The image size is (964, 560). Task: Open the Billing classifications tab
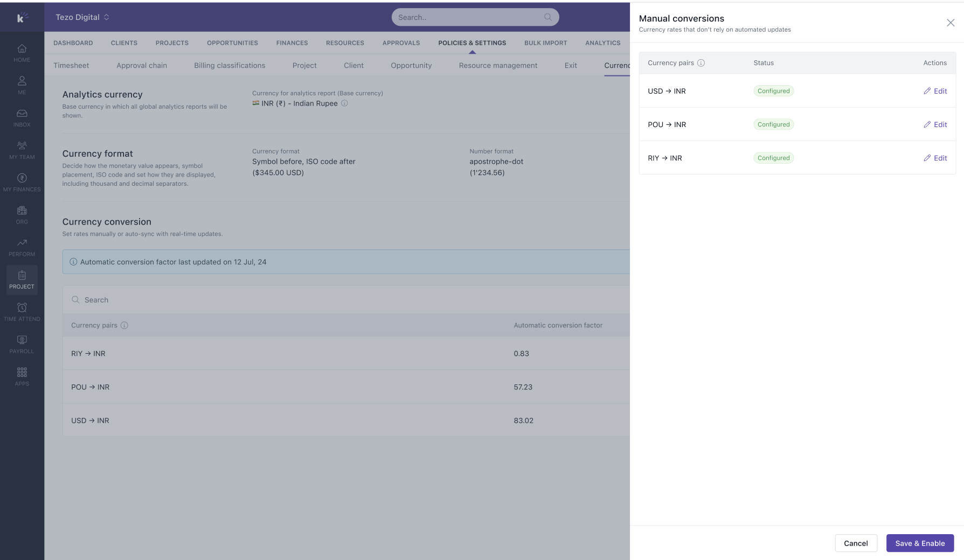[x=230, y=66]
